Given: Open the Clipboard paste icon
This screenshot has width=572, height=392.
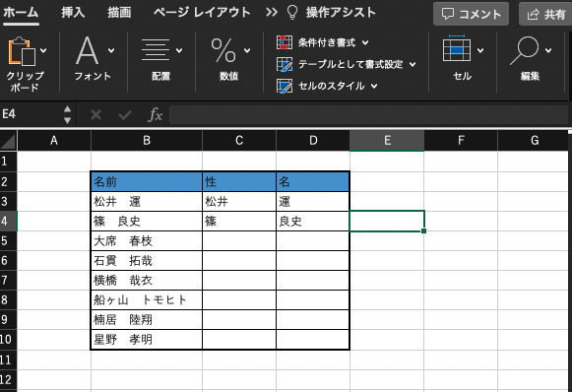Looking at the screenshot, I should coord(22,51).
